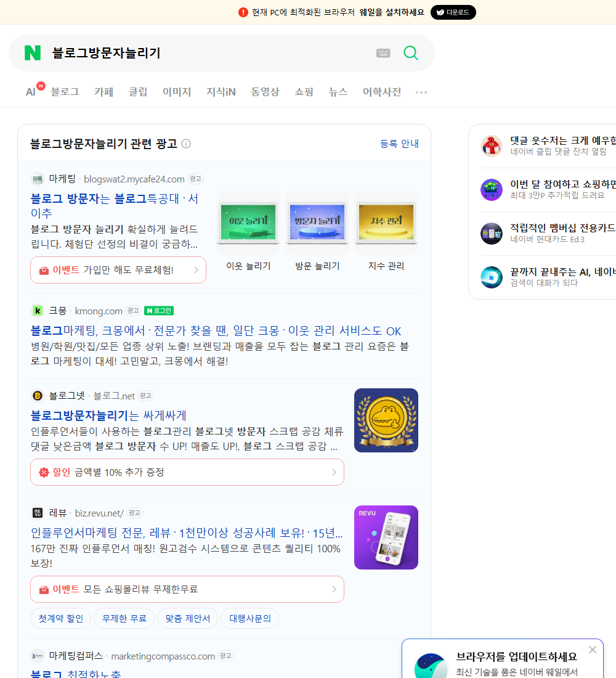Click the 지수 관리 caption link
This screenshot has height=678, width=616.
tap(386, 266)
